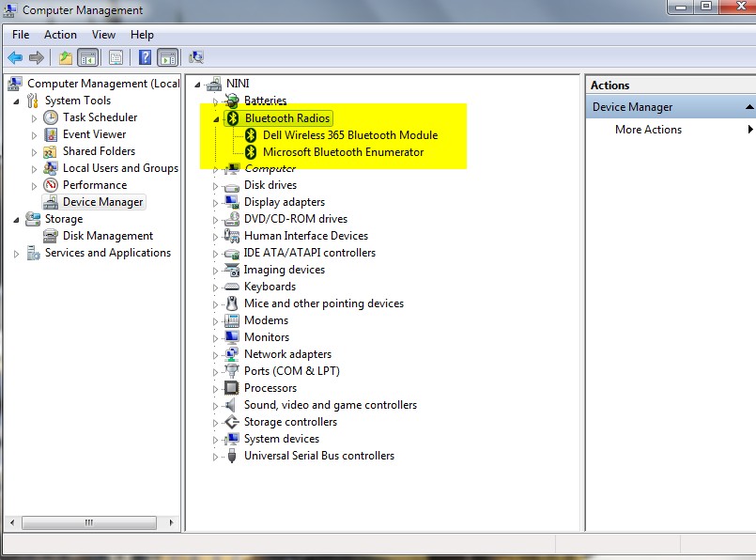Select Imaging devices entry
Screen dimensions: 756x560
(284, 270)
